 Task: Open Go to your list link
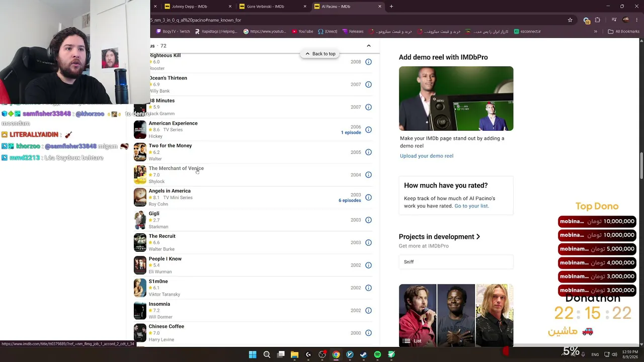471,206
